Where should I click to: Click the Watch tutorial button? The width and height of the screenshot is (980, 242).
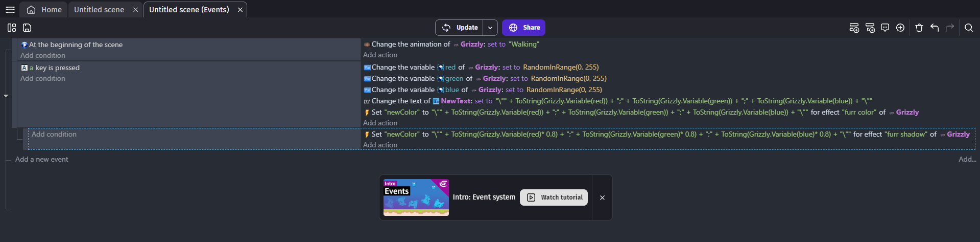554,197
